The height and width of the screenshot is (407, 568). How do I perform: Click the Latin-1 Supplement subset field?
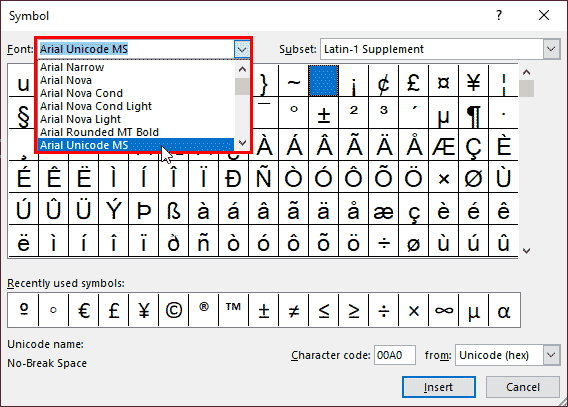[x=432, y=49]
